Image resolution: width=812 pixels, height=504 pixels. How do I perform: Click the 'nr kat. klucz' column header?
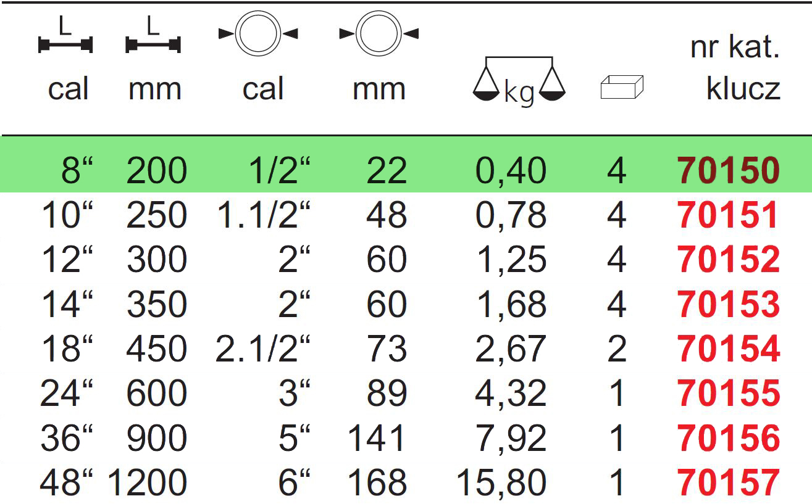tap(735, 68)
